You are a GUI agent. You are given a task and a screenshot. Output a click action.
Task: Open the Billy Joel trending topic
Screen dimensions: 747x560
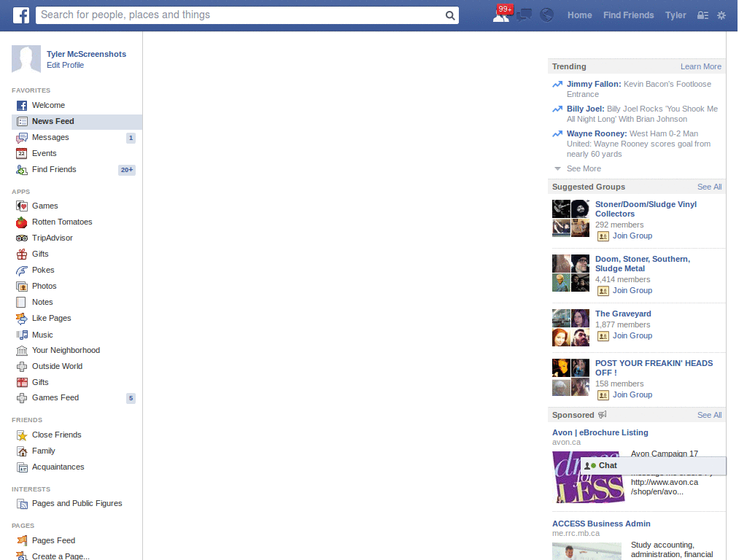point(586,109)
